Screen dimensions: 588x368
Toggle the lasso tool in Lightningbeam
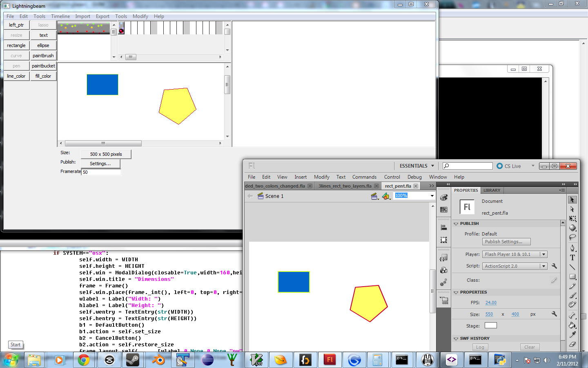coord(43,25)
